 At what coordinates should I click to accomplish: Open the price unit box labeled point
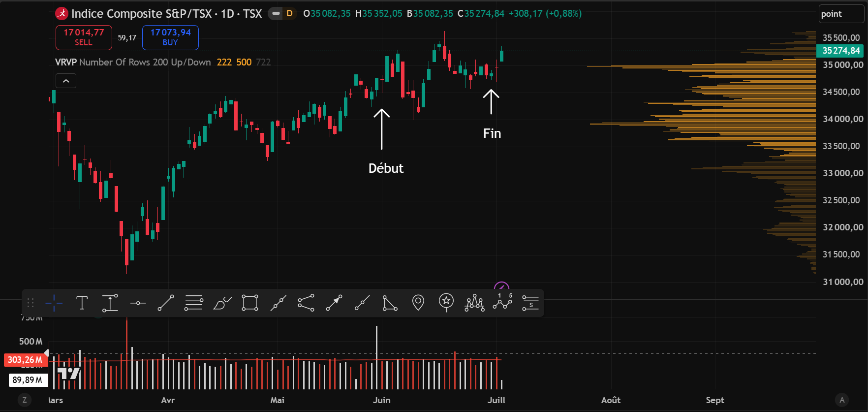tap(841, 14)
